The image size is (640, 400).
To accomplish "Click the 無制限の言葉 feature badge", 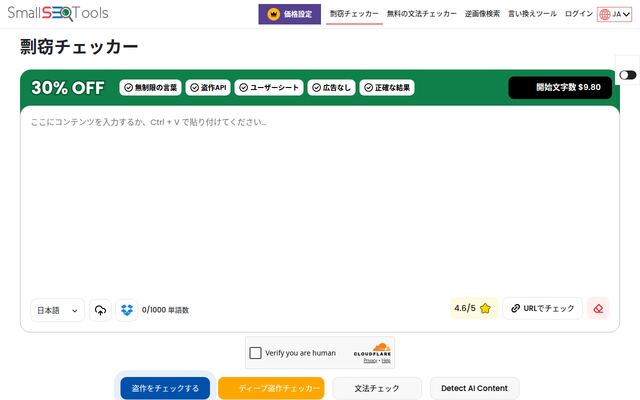I will (x=151, y=88).
